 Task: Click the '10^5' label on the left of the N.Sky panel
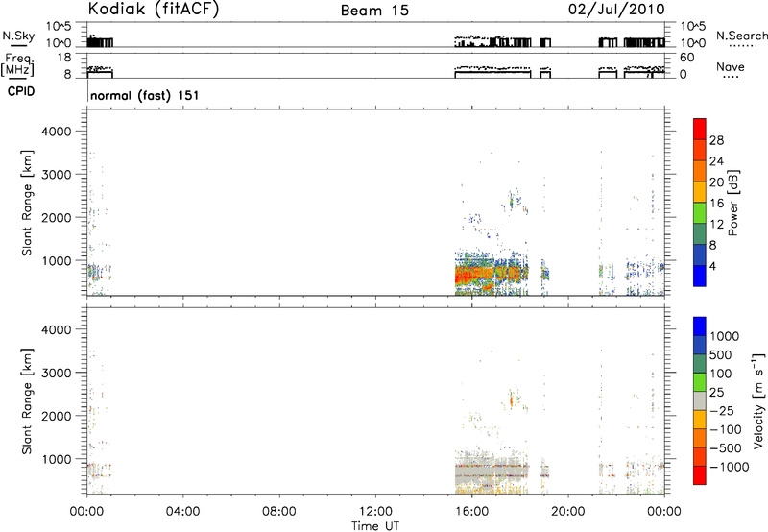pyautogui.click(x=59, y=27)
